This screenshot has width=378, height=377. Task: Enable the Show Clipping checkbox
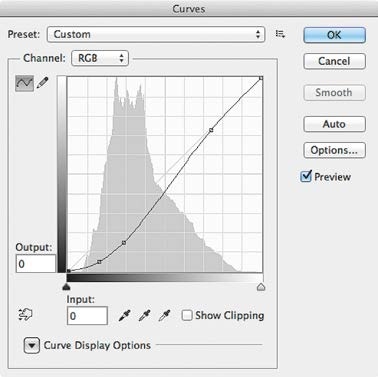click(x=187, y=315)
